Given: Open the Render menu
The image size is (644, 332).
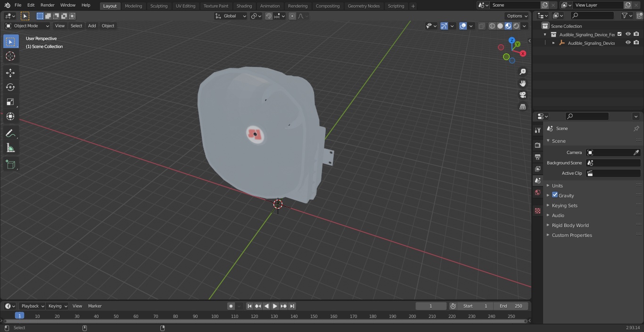Looking at the screenshot, I should pyautogui.click(x=47, y=5).
